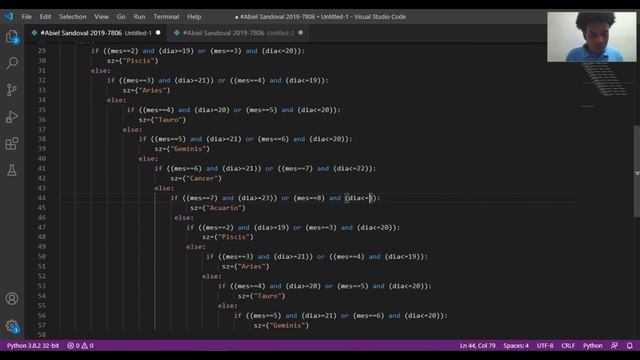Open the Testing flask icon
Screen dimensions: 640x360
[12, 170]
